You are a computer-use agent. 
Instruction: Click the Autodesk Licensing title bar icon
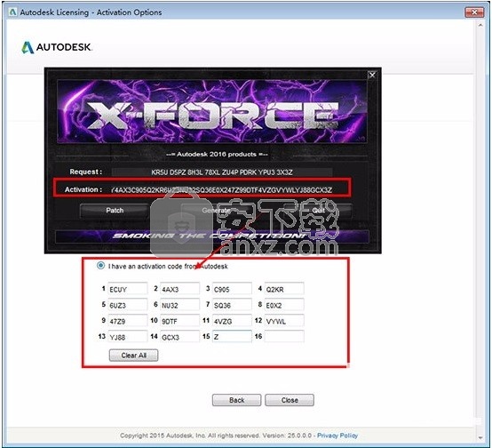coord(12,12)
